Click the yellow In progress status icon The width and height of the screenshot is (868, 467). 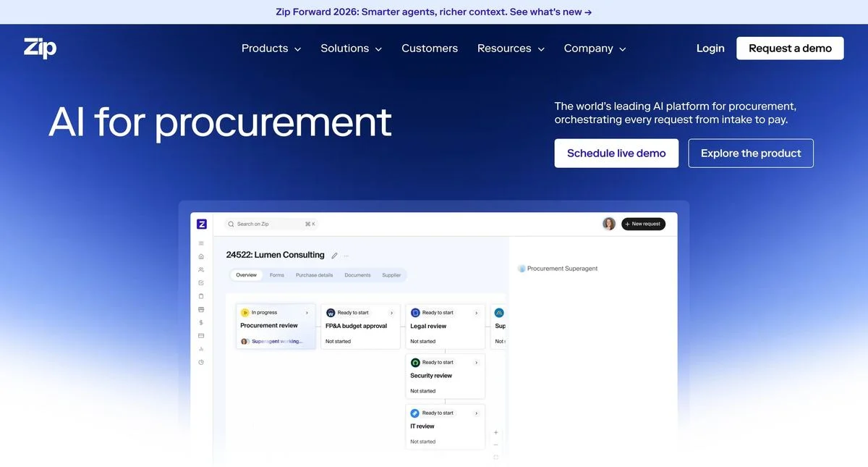tap(245, 313)
